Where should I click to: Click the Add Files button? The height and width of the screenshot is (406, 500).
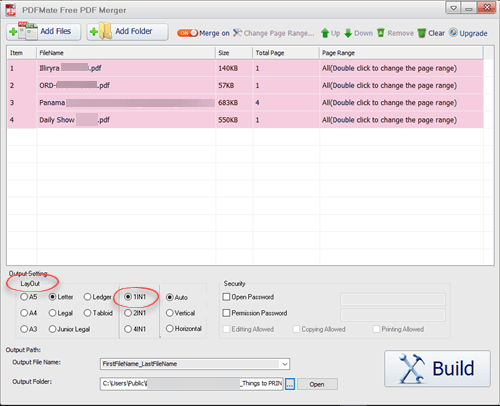(43, 32)
